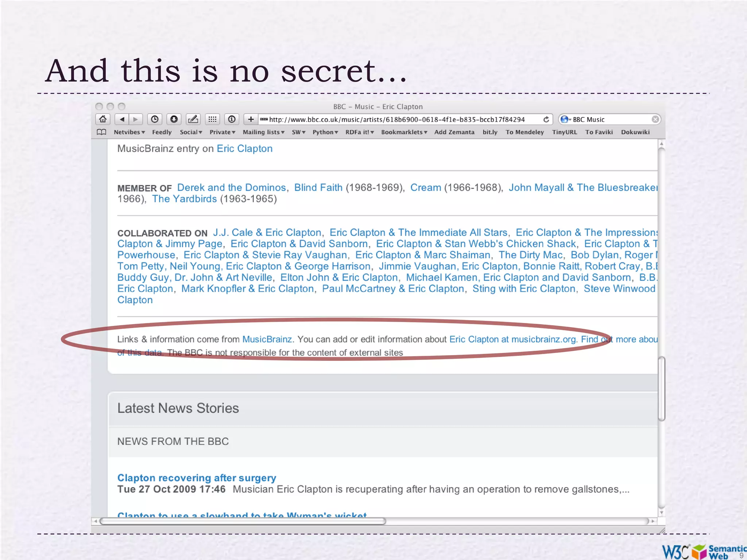Select the Feedly bookmark bar item
Image resolution: width=747 pixels, height=560 pixels.
click(x=162, y=132)
